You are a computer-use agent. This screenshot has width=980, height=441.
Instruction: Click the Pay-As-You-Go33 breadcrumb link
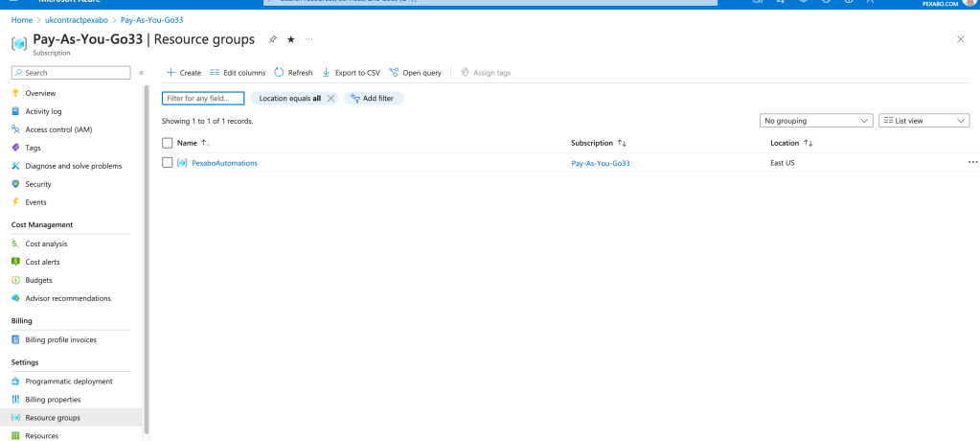click(152, 20)
